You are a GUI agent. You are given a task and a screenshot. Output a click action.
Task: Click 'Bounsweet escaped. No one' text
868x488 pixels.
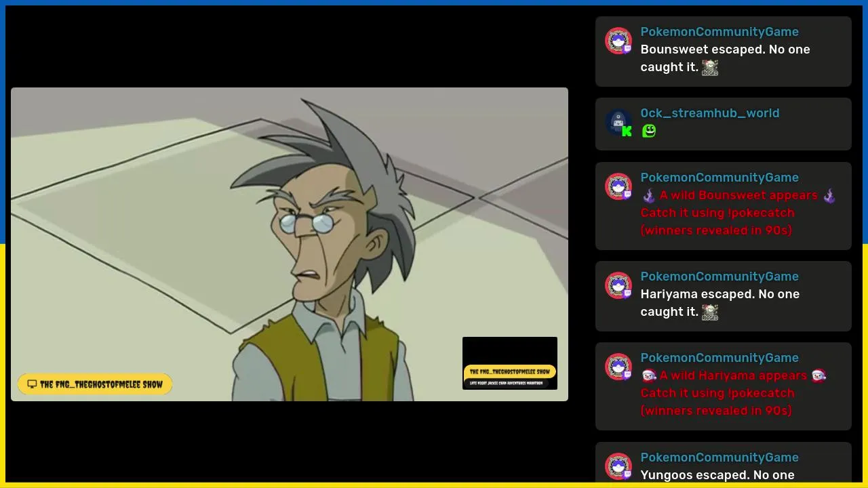(x=726, y=49)
